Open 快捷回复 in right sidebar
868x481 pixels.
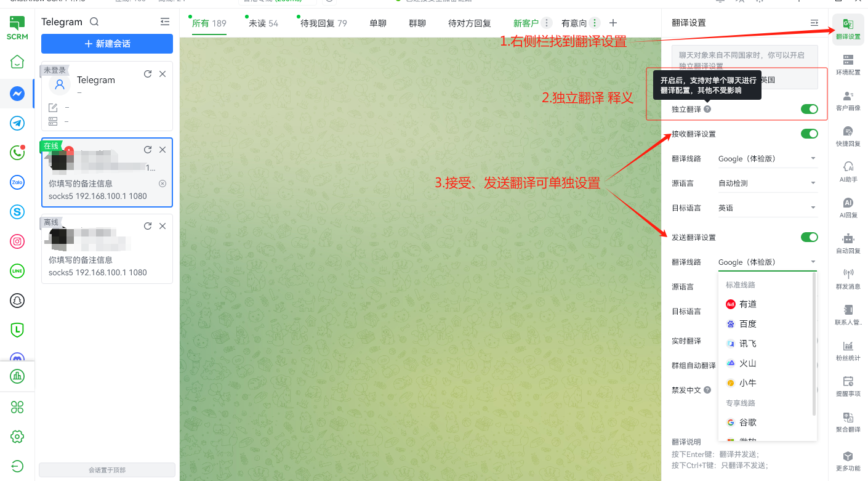click(848, 137)
